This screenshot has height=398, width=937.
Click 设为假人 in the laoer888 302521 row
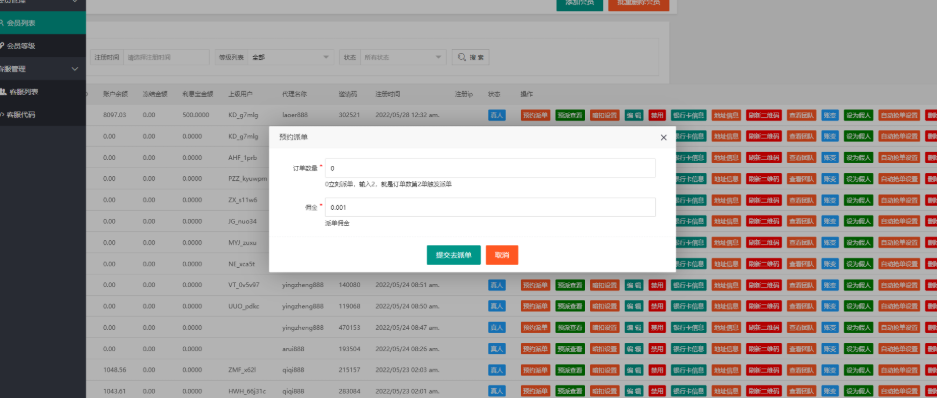pos(858,116)
